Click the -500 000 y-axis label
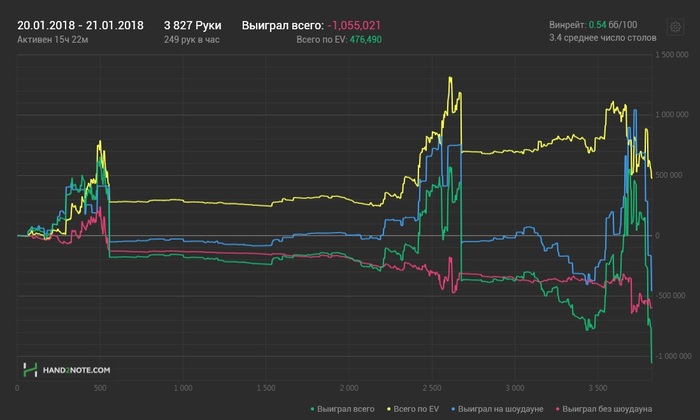Screen dimensions: 700x420 coord(670,295)
